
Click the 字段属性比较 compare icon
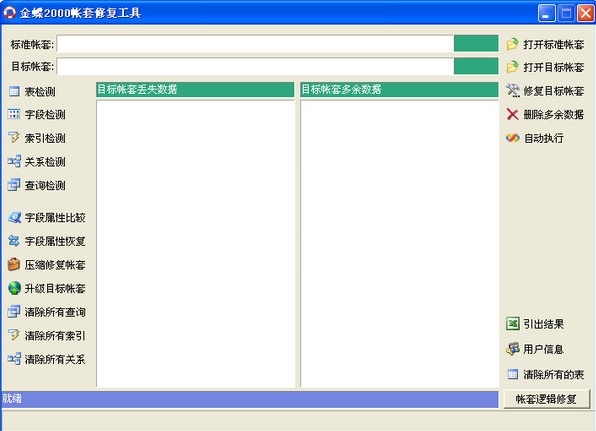coord(14,217)
